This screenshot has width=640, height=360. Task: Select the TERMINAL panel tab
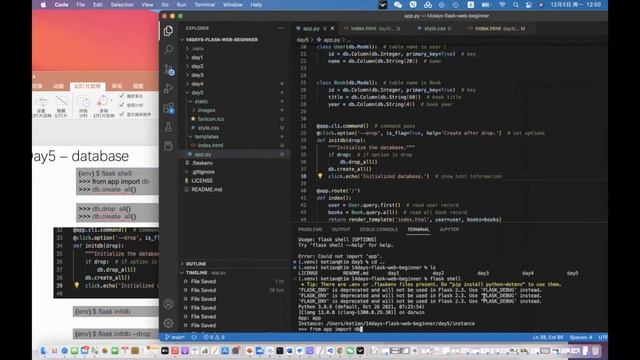pos(418,229)
